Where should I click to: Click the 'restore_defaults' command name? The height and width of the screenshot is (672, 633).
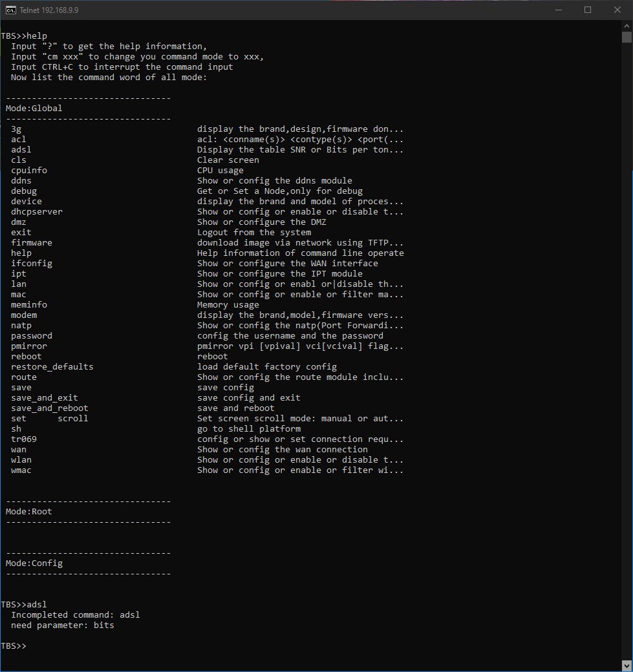click(x=52, y=367)
